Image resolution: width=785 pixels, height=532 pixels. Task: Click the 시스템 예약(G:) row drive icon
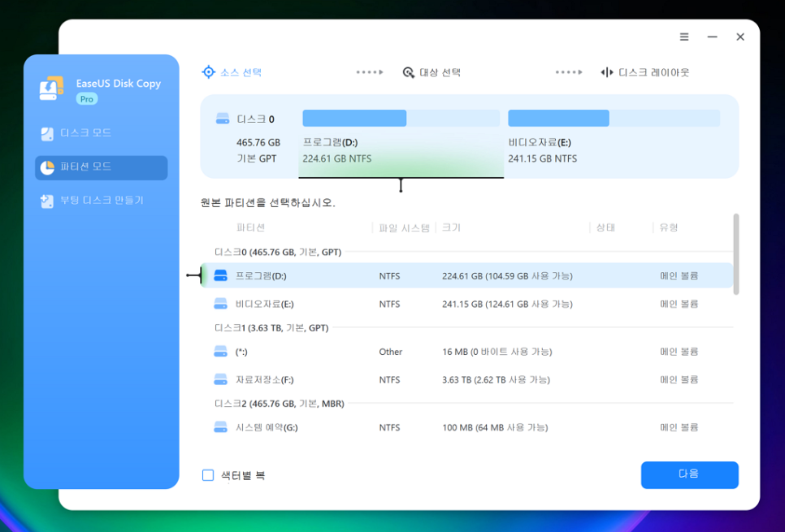[x=220, y=427]
